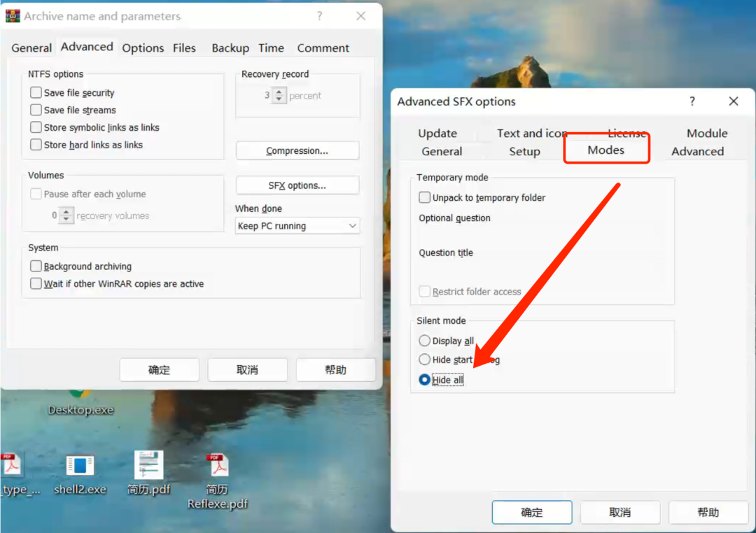Switch to the General tab in SFX options
The width and height of the screenshot is (756, 533).
pos(442,151)
